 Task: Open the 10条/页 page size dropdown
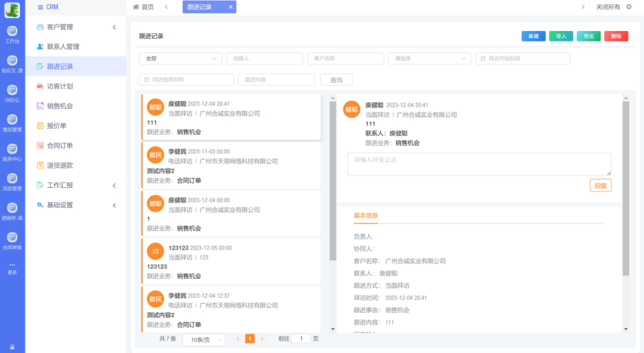(203, 339)
